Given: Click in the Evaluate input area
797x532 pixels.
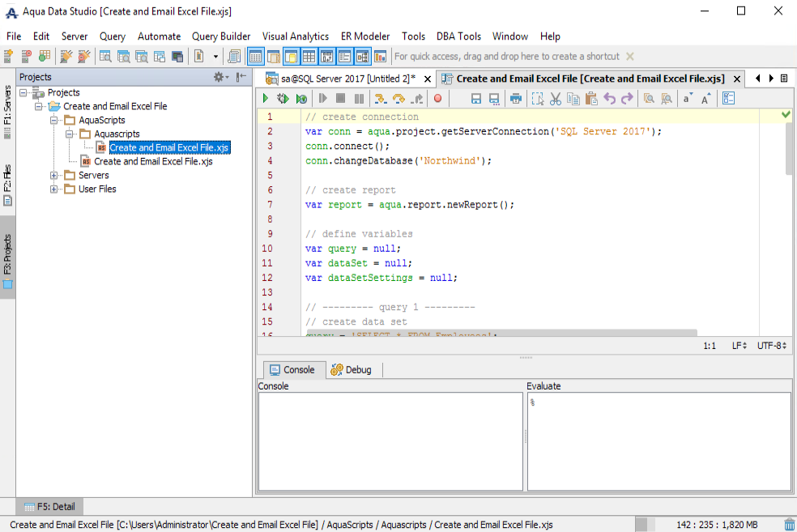Looking at the screenshot, I should coord(658,441).
